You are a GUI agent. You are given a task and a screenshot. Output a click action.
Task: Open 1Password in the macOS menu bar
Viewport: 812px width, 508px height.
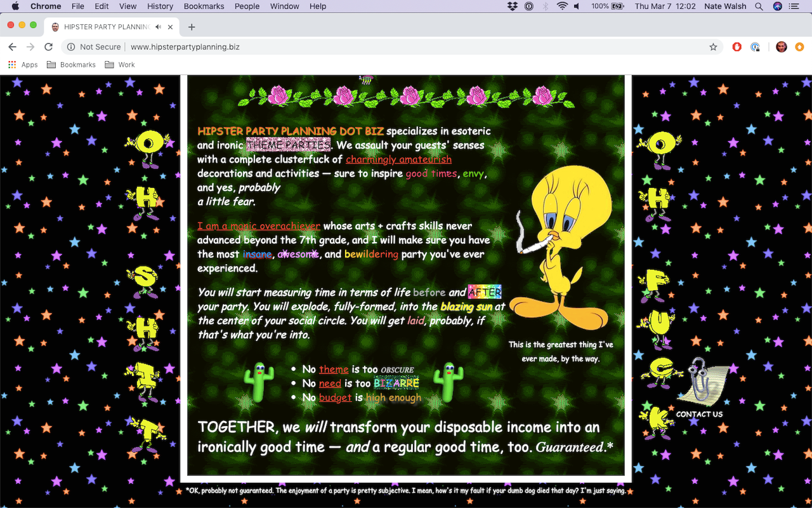point(529,6)
